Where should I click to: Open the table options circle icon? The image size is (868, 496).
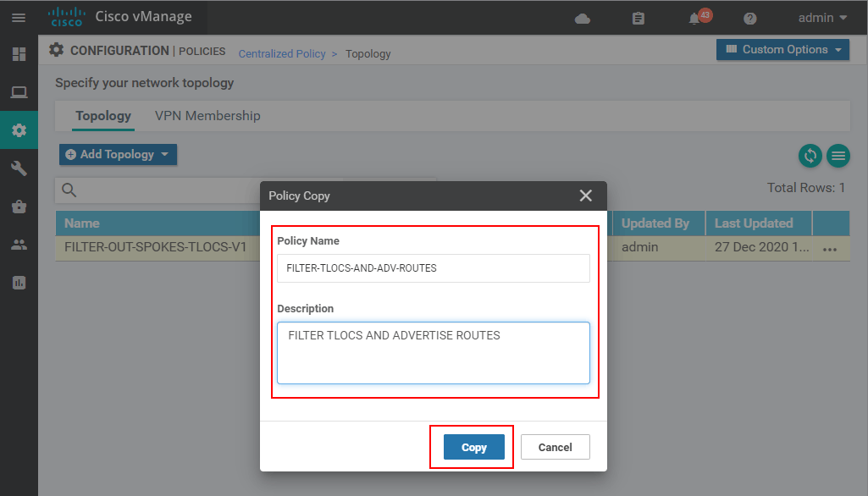coord(838,156)
